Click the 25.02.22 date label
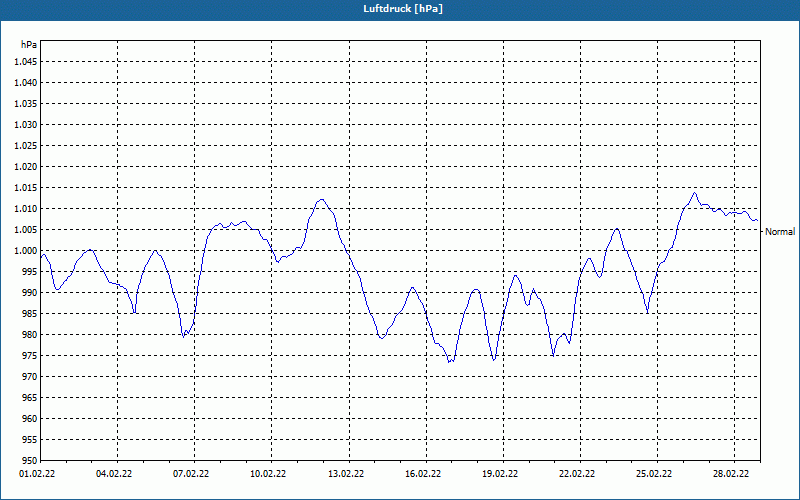Screen dimensions: 800x500 (655, 474)
